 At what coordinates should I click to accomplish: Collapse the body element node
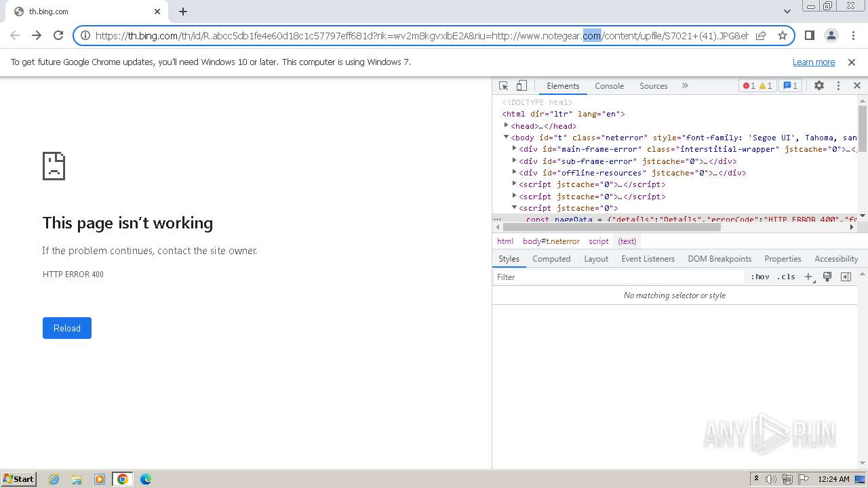click(506, 137)
